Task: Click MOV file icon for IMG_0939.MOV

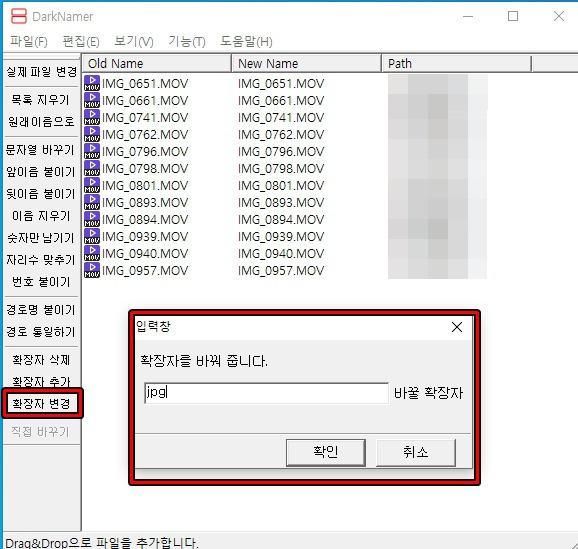Action: tap(92, 236)
